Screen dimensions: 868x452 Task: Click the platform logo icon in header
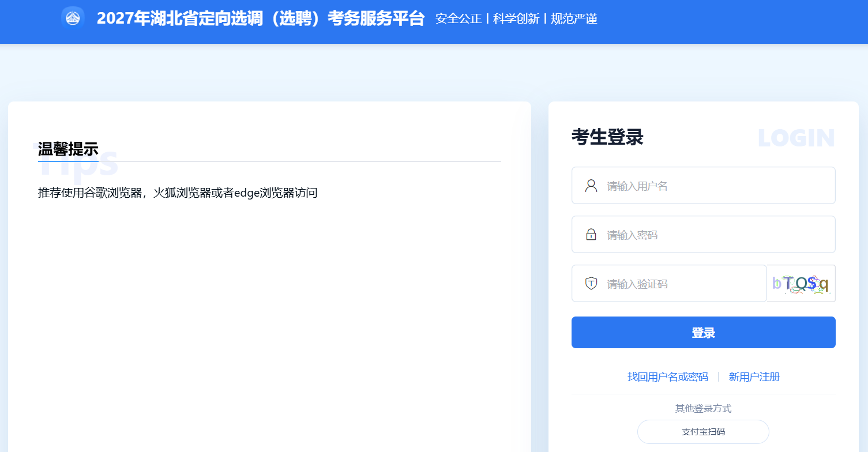point(73,18)
